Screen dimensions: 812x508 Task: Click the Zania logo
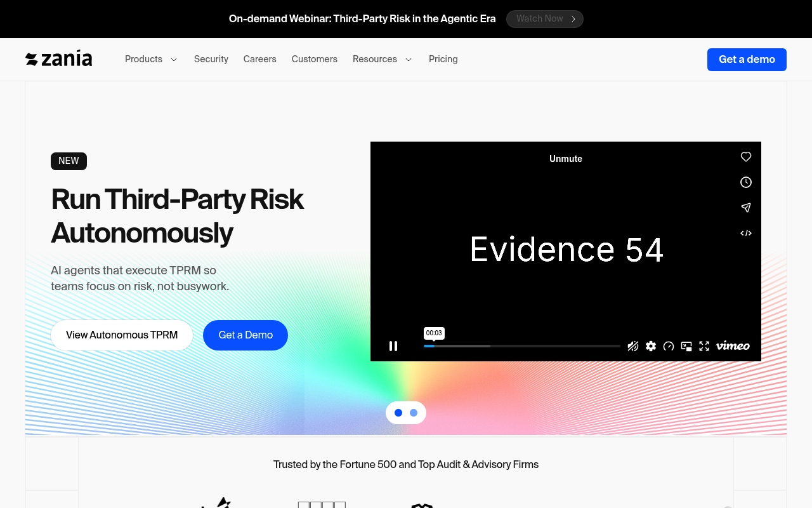(59, 59)
